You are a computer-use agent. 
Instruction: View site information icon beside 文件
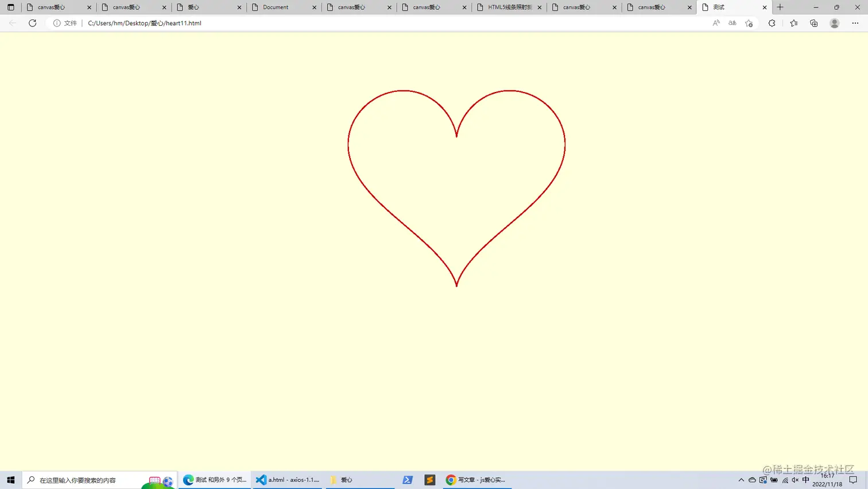[57, 23]
